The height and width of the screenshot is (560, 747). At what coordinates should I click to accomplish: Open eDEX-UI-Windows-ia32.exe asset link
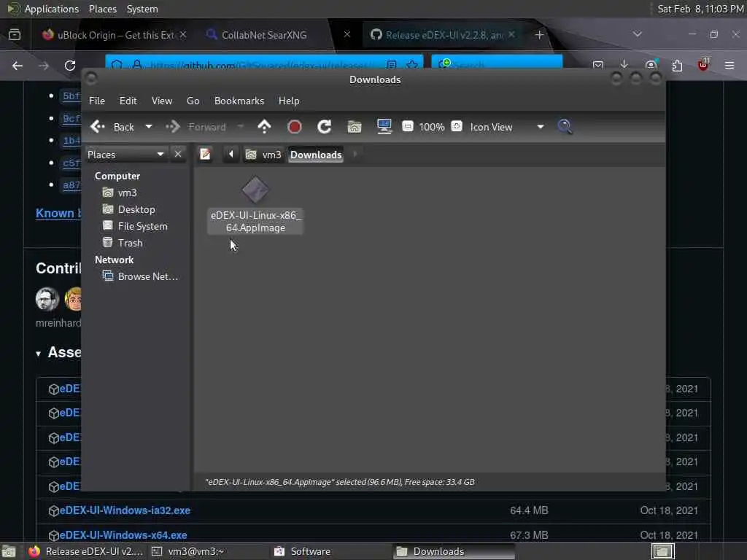click(125, 510)
